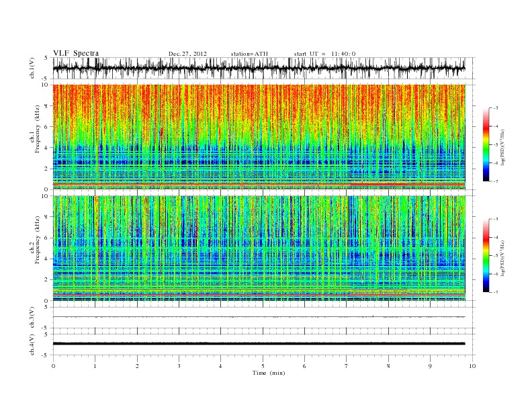Click the "ch.1(V)" axis label
The height and width of the screenshot is (411, 532).
[x=32, y=68]
